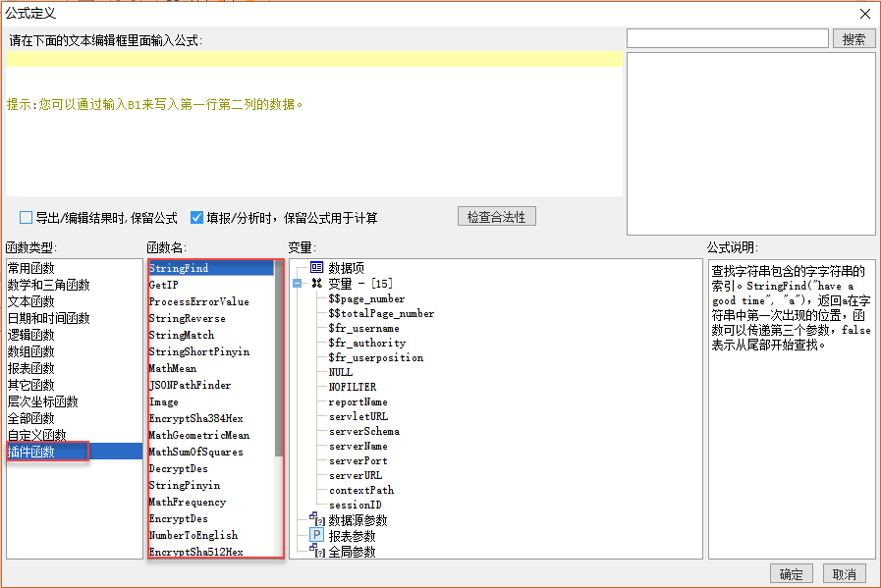This screenshot has height=588, width=881.
Task: Focus the function search input field
Action: coord(728,38)
